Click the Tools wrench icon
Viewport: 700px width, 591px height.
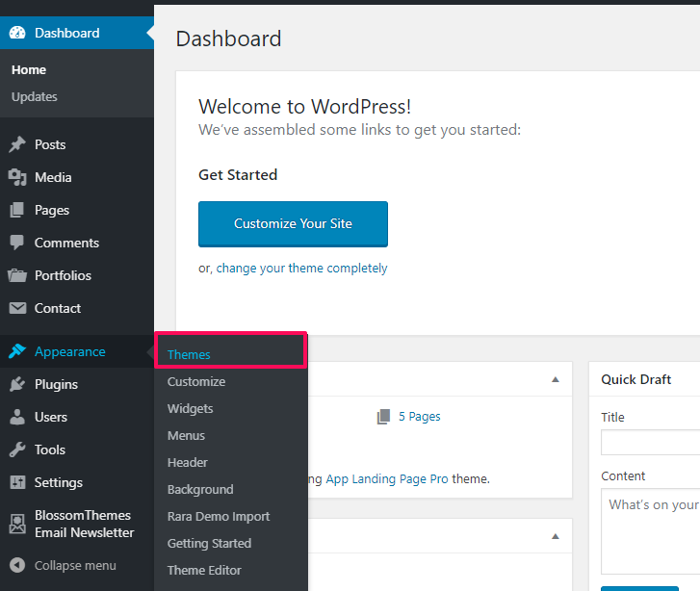[17, 450]
